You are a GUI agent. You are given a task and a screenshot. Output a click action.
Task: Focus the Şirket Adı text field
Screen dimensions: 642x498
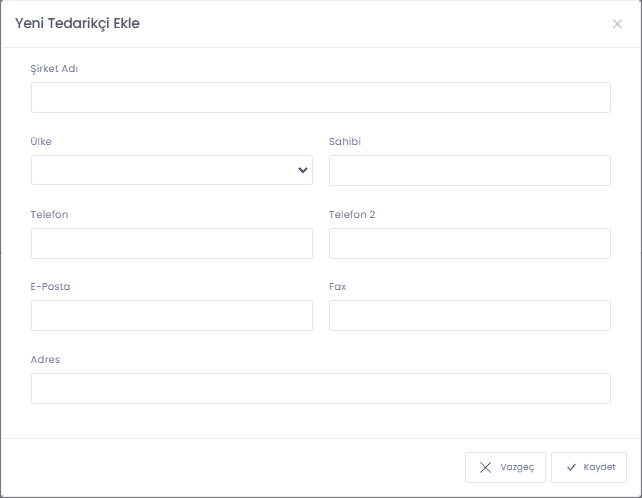(321, 97)
